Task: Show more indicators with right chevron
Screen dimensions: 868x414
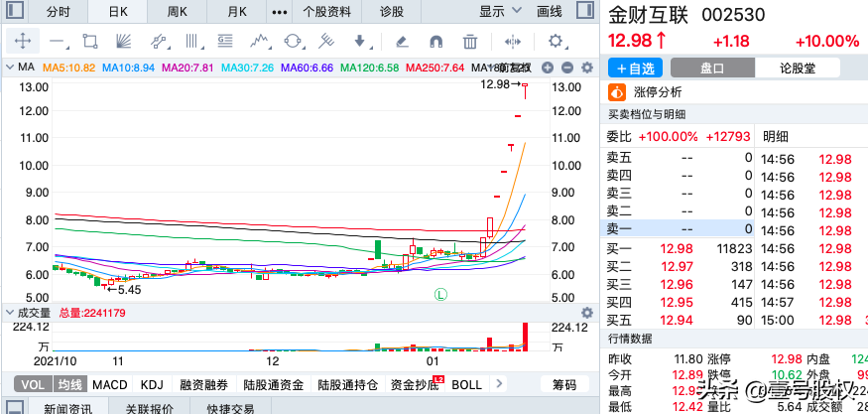Action: click(499, 383)
